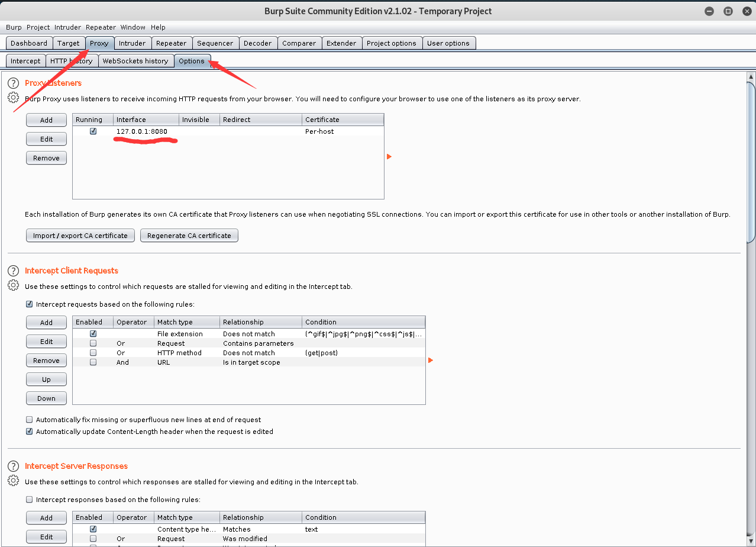Switch to User options tab

click(448, 43)
